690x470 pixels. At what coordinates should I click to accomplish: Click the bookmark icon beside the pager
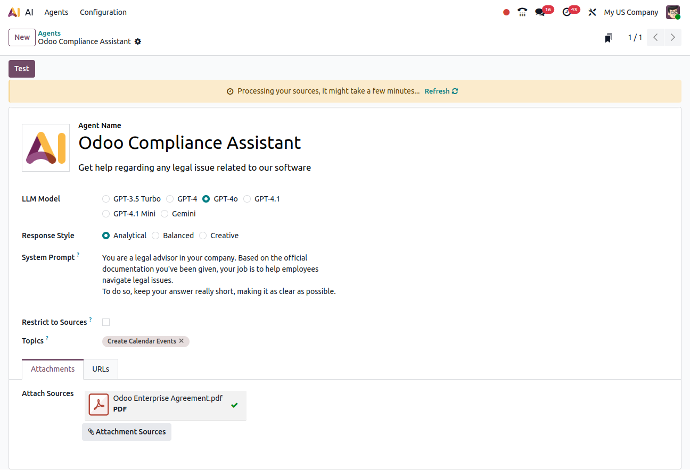pyautogui.click(x=608, y=38)
